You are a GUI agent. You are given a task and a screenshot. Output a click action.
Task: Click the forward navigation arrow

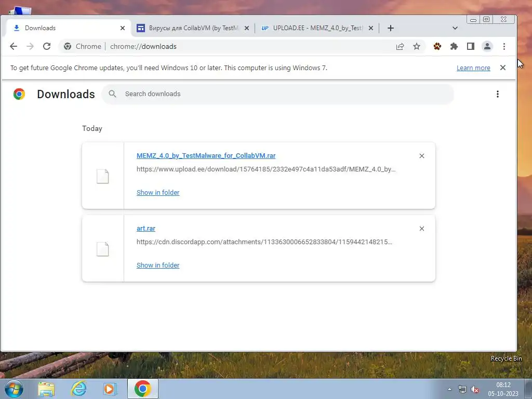(x=30, y=46)
